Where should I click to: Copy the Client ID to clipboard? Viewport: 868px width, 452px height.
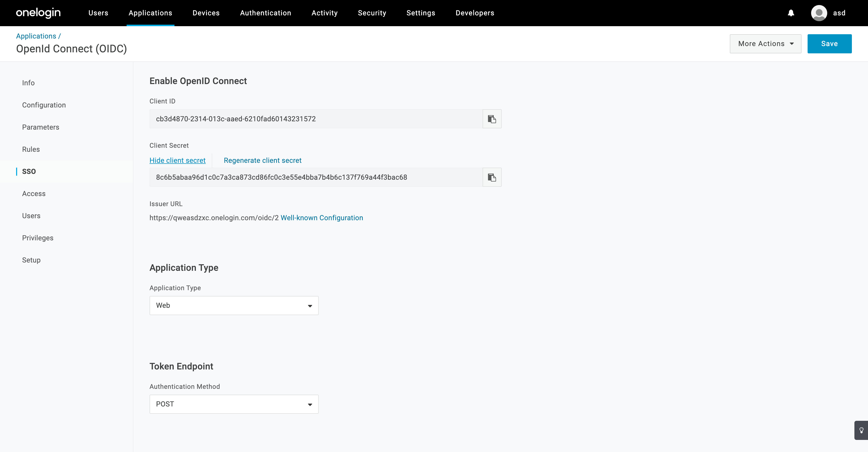tap(492, 119)
